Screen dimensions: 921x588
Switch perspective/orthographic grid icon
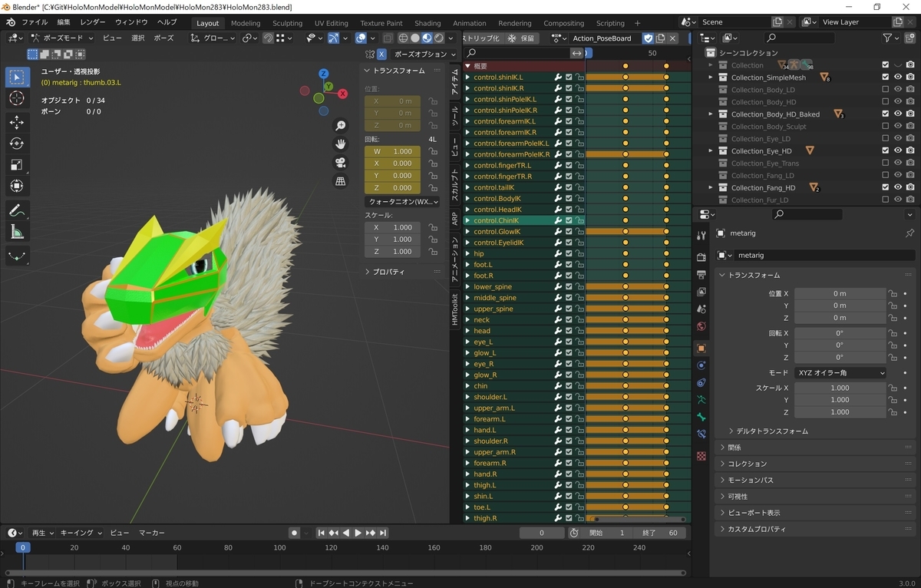pyautogui.click(x=341, y=181)
